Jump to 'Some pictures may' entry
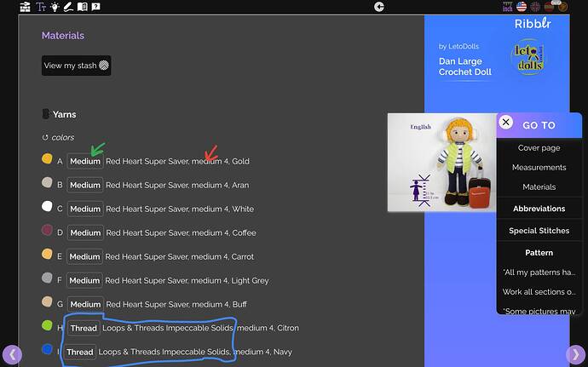The height and width of the screenshot is (367, 588). (x=539, y=311)
